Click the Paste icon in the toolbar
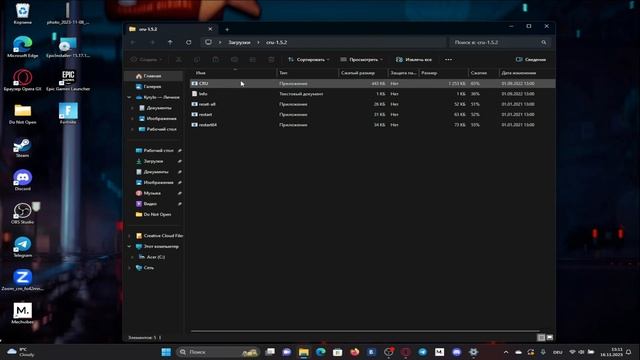640x360 pixels. tap(216, 60)
